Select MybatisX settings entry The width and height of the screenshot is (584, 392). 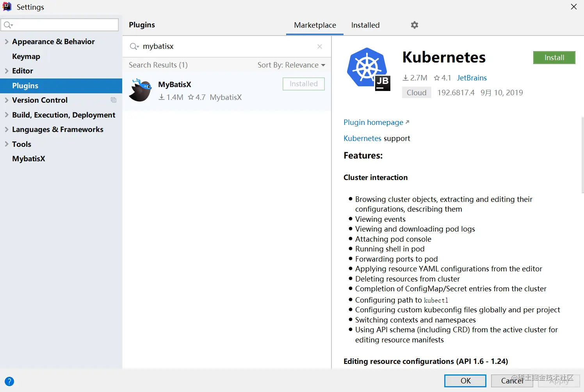[x=28, y=159]
